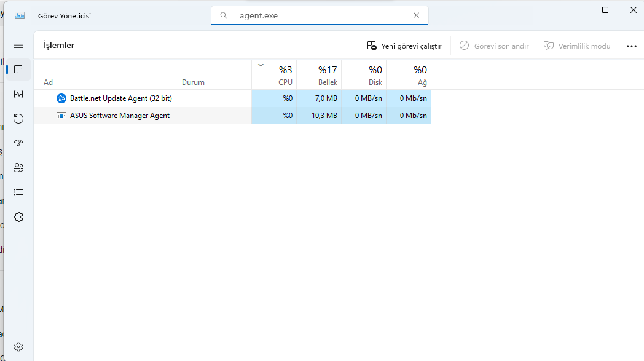Viewport: 644px width, 361px height.
Task: Open the hamburger navigation menu
Action: point(18,45)
